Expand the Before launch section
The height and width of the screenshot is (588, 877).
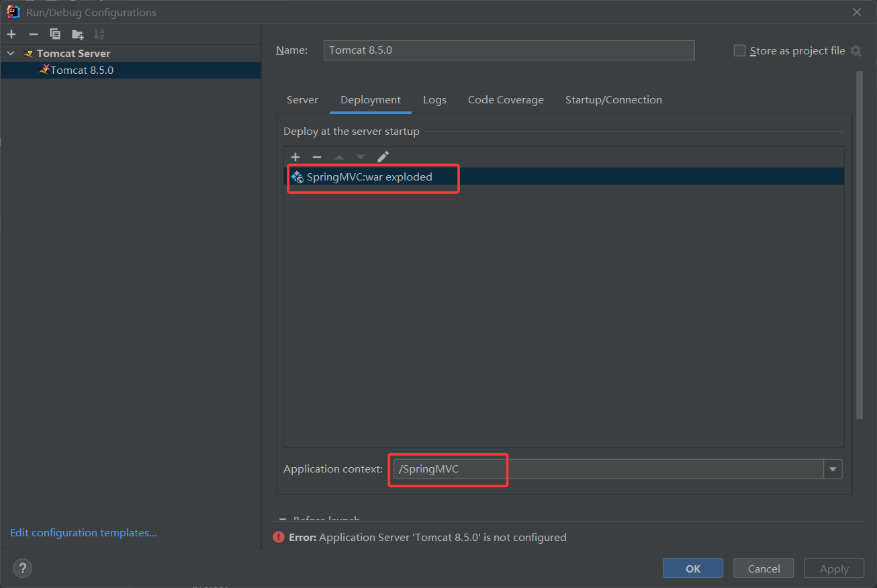click(283, 520)
